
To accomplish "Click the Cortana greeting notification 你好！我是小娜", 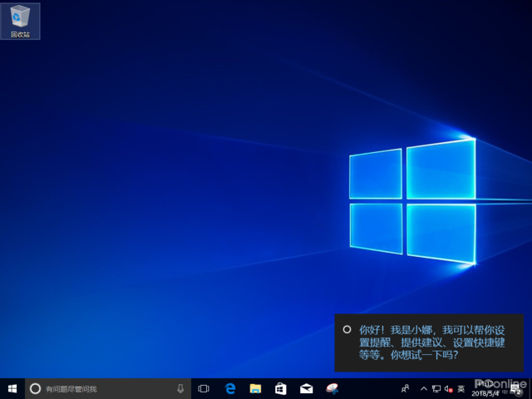I will pyautogui.click(x=429, y=342).
